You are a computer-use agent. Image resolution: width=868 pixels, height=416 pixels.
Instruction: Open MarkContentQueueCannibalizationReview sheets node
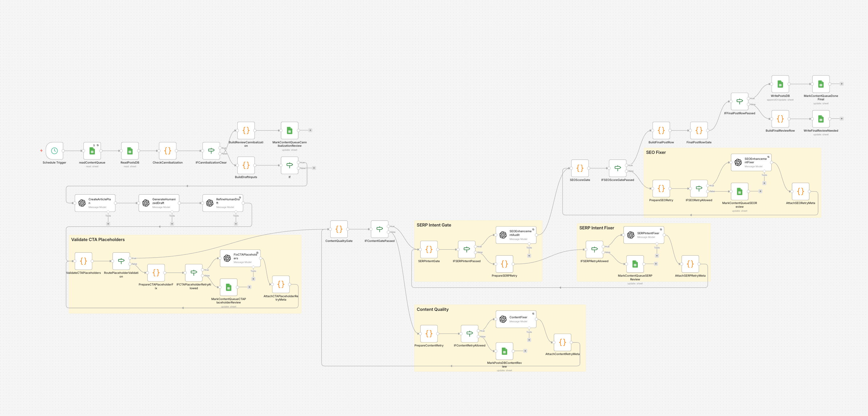coord(290,130)
